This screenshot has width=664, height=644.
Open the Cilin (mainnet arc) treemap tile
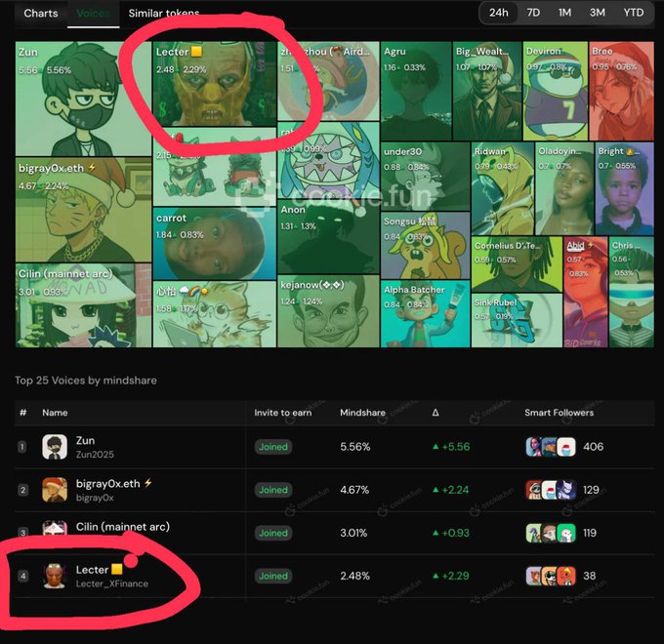point(83,305)
